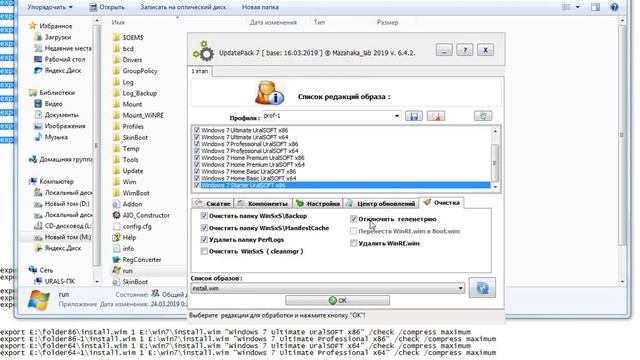Select the Очистка tab
Screen dimensions: 640x360
tap(441, 202)
